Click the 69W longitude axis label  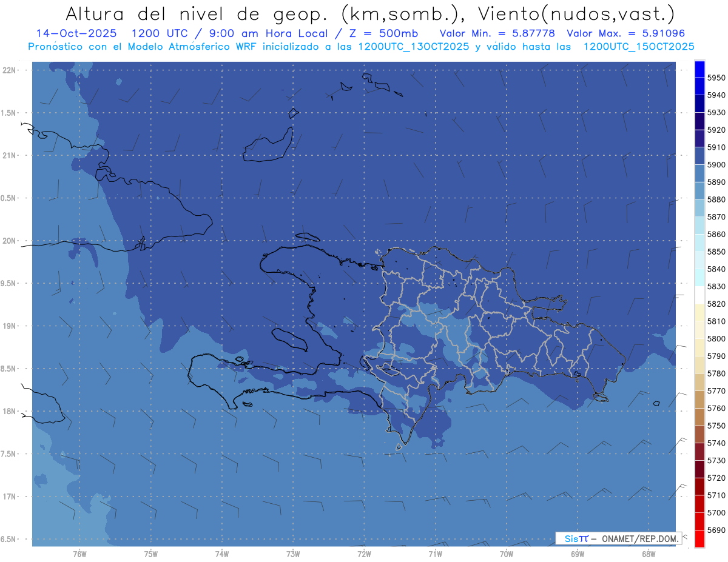click(x=578, y=554)
